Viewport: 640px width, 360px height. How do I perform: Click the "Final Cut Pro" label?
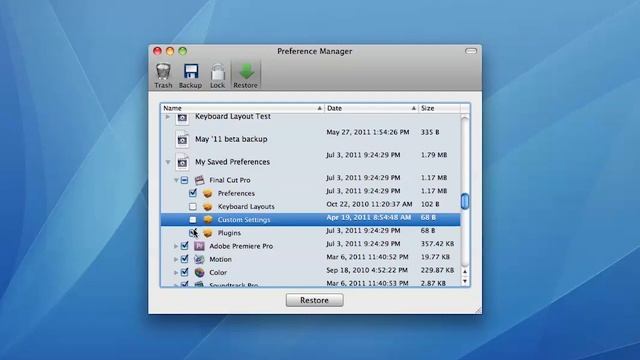[x=230, y=180]
